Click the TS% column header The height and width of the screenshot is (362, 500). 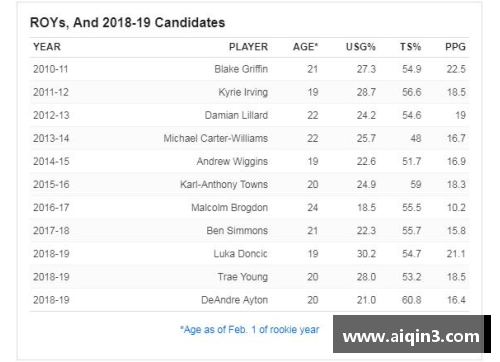tap(410, 47)
